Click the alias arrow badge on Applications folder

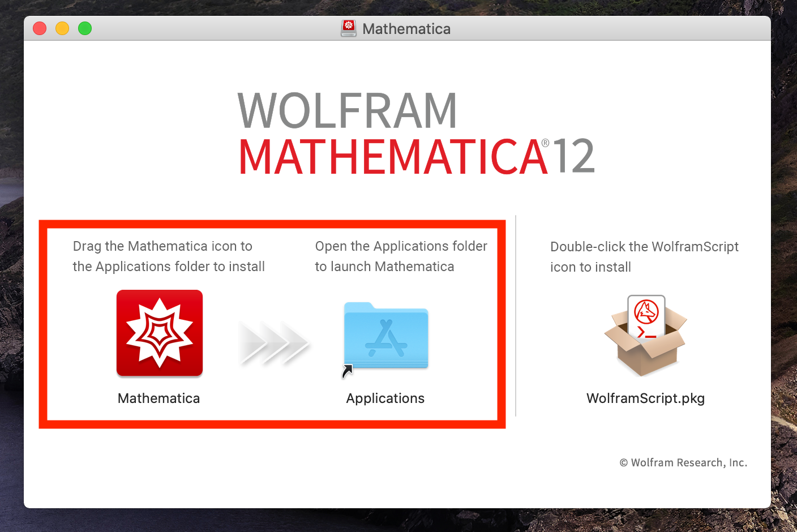point(347,371)
